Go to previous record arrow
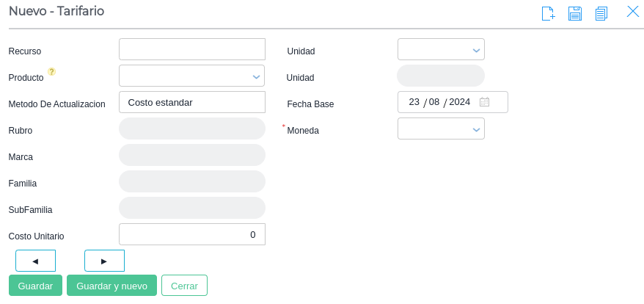 coord(35,261)
